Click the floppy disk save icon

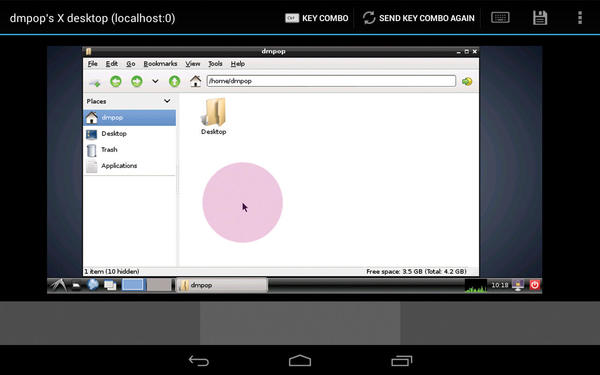pyautogui.click(x=540, y=18)
